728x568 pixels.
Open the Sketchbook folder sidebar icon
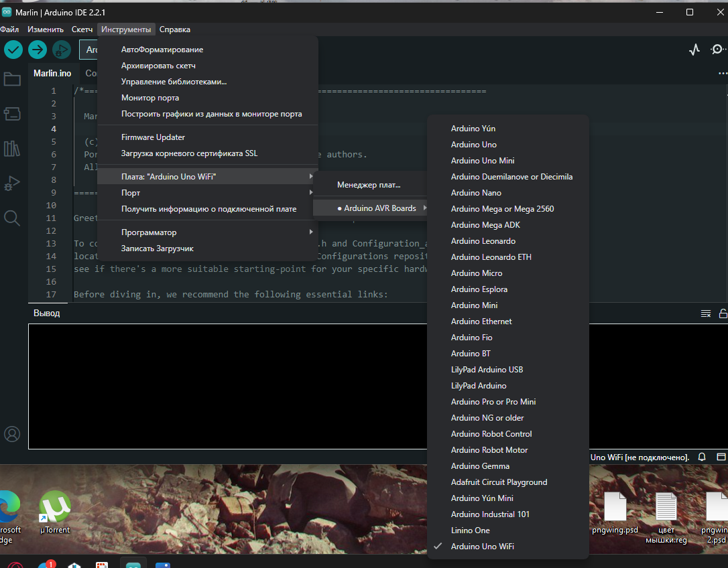12,80
